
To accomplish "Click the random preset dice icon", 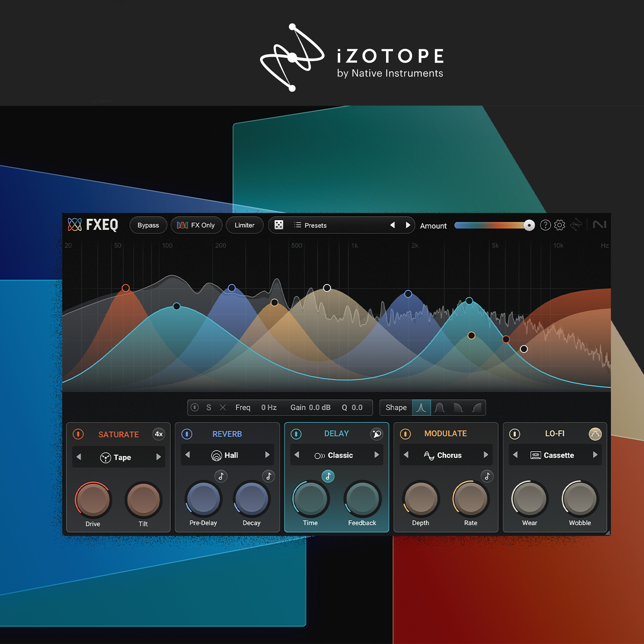I will (x=279, y=225).
